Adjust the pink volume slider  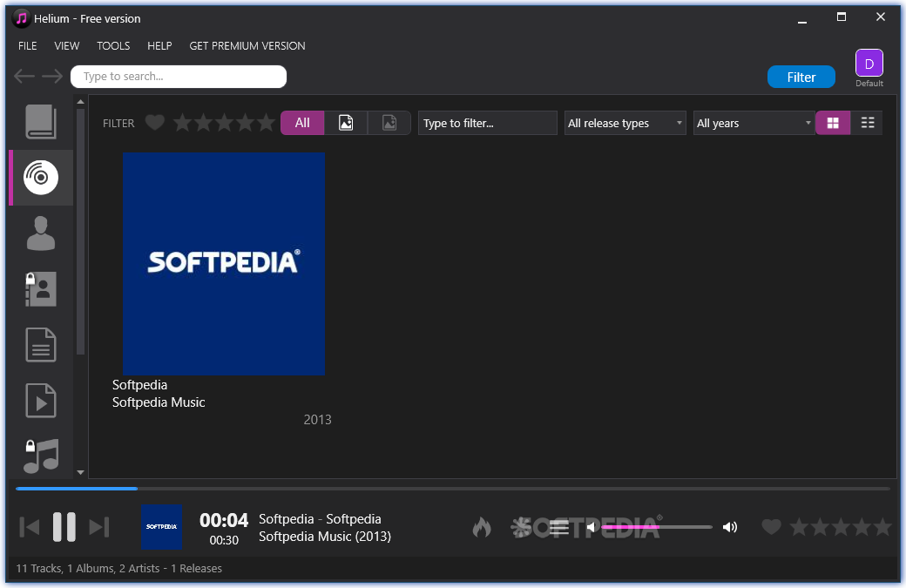click(x=656, y=527)
